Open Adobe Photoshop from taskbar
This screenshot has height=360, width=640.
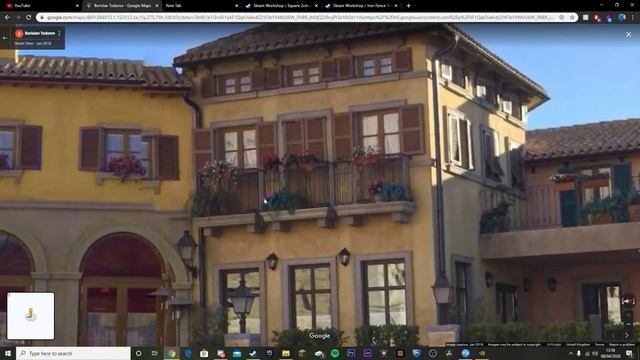(351, 353)
